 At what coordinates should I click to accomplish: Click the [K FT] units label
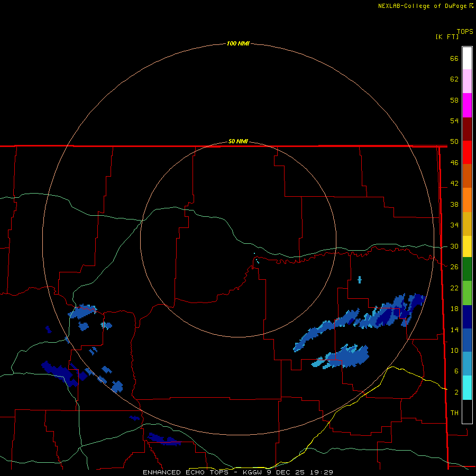point(447,36)
